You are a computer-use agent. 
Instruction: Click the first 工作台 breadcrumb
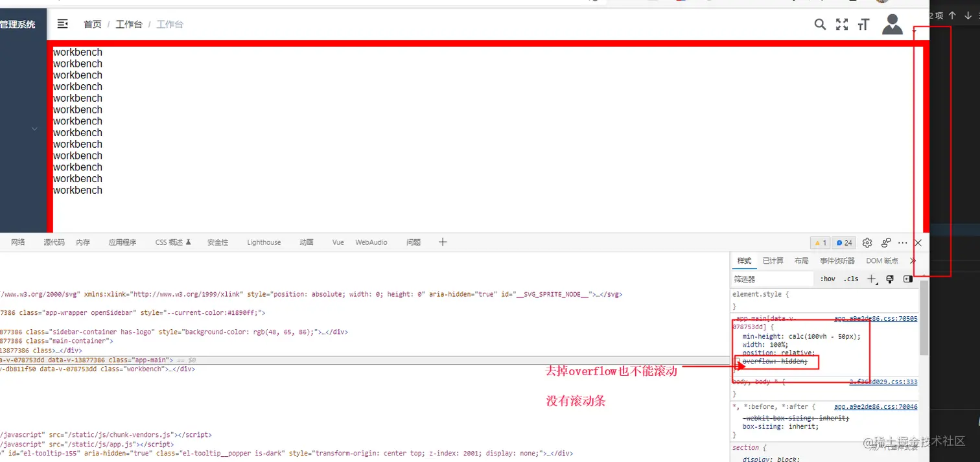point(129,25)
